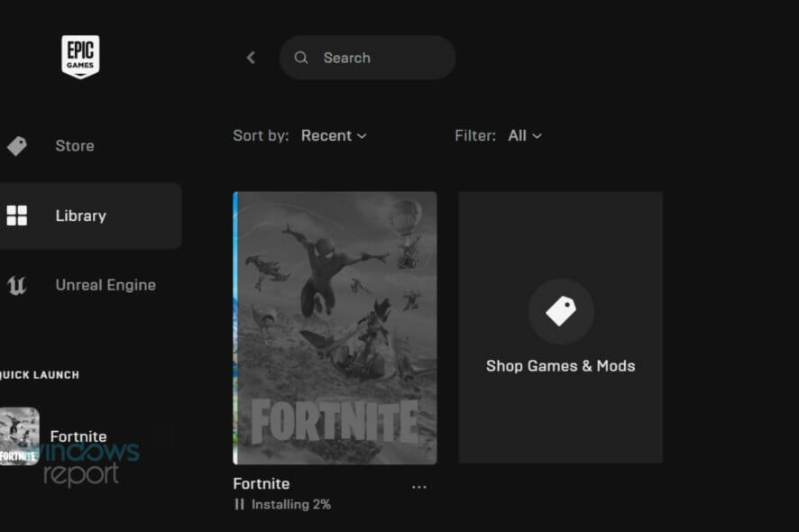Click the Epic Games logo

(80, 56)
